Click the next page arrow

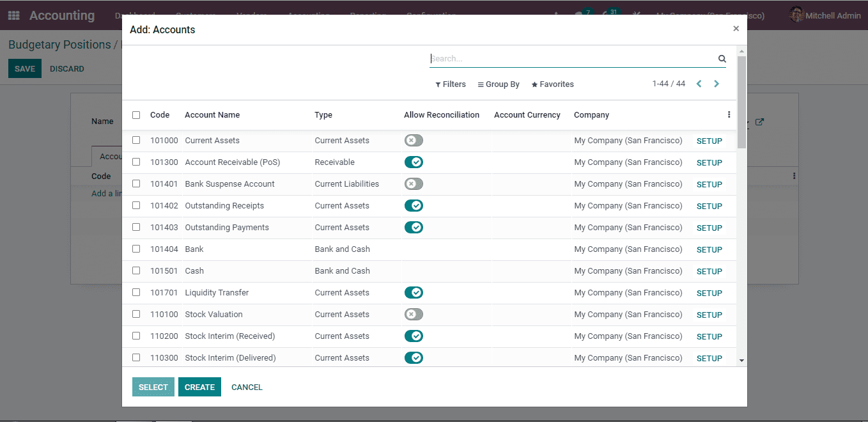(716, 83)
